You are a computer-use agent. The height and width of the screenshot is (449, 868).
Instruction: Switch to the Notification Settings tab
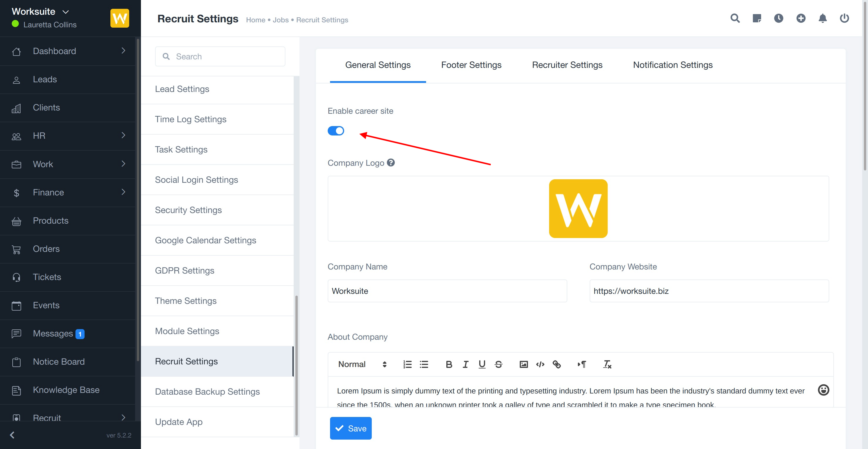click(x=672, y=65)
